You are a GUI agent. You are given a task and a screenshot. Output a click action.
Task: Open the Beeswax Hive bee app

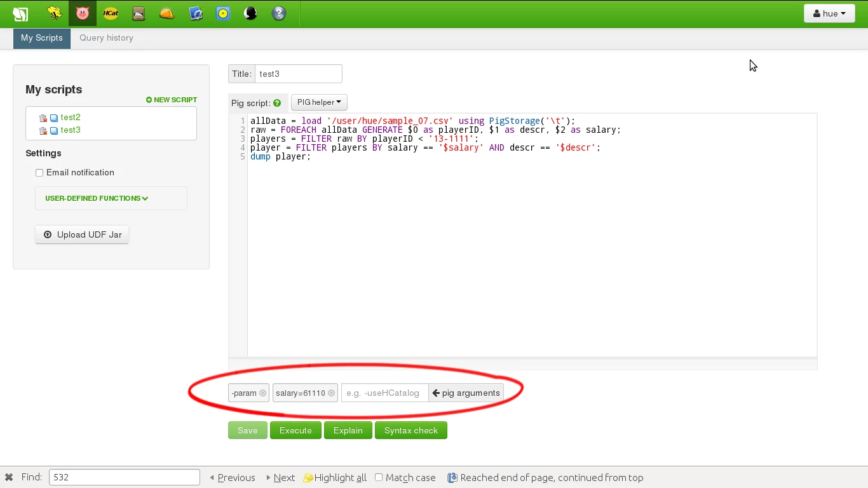pyautogui.click(x=55, y=13)
